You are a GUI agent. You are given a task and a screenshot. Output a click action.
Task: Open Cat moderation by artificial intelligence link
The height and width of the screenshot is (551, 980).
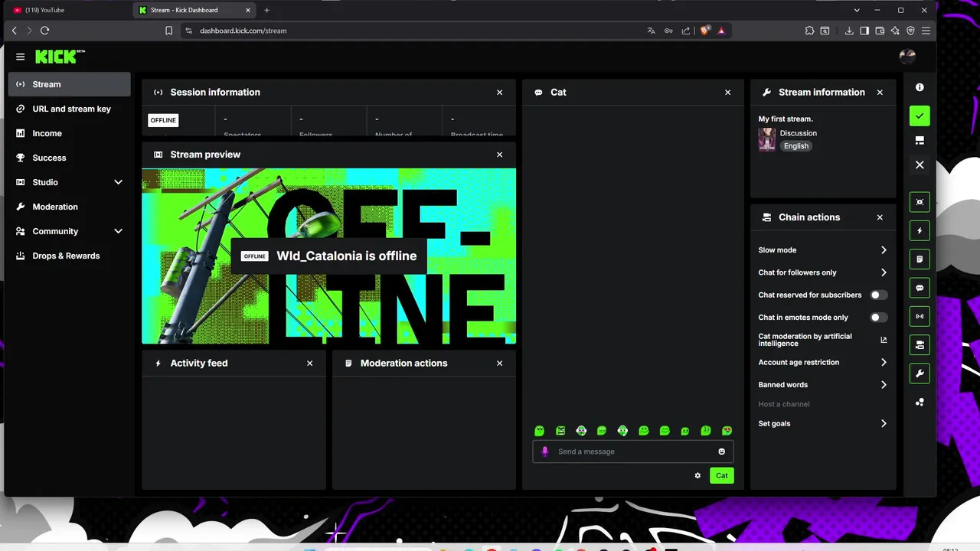tap(822, 340)
